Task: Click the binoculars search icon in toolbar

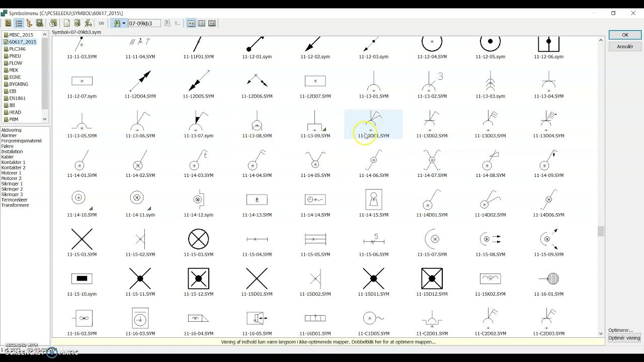Action: pos(117,23)
